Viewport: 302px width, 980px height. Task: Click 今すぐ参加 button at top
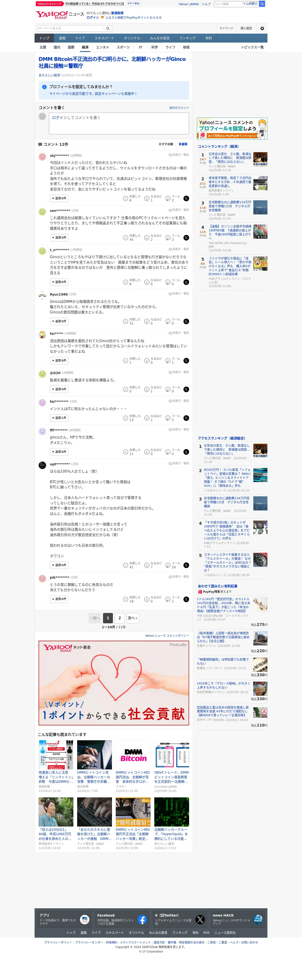click(x=133, y=4)
